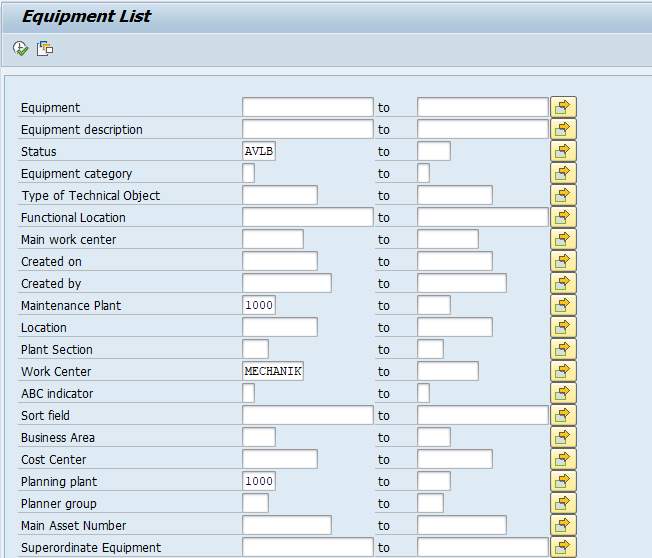Select the Equipment category from-value box

(248, 173)
